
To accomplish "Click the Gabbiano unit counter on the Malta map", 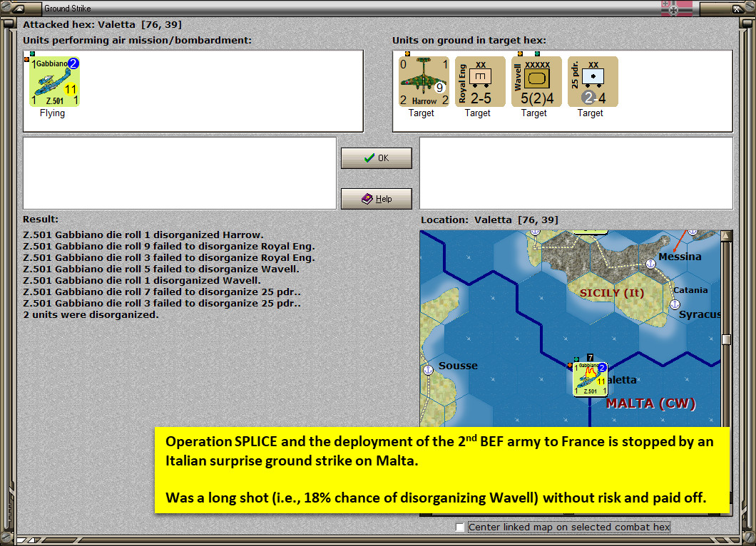I will (x=590, y=379).
